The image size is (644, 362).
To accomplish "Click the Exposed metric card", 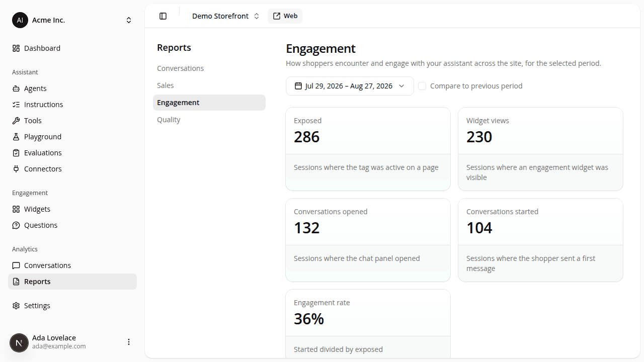I will (x=368, y=149).
